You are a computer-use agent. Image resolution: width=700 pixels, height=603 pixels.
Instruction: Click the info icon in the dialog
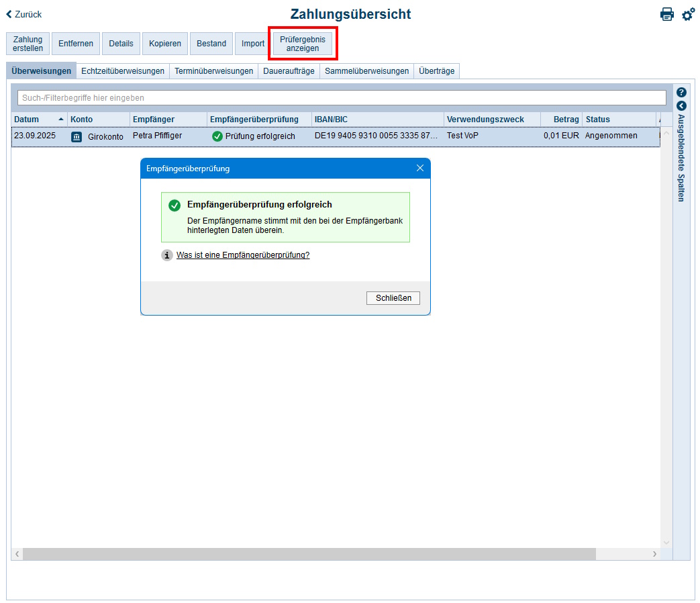pos(167,255)
